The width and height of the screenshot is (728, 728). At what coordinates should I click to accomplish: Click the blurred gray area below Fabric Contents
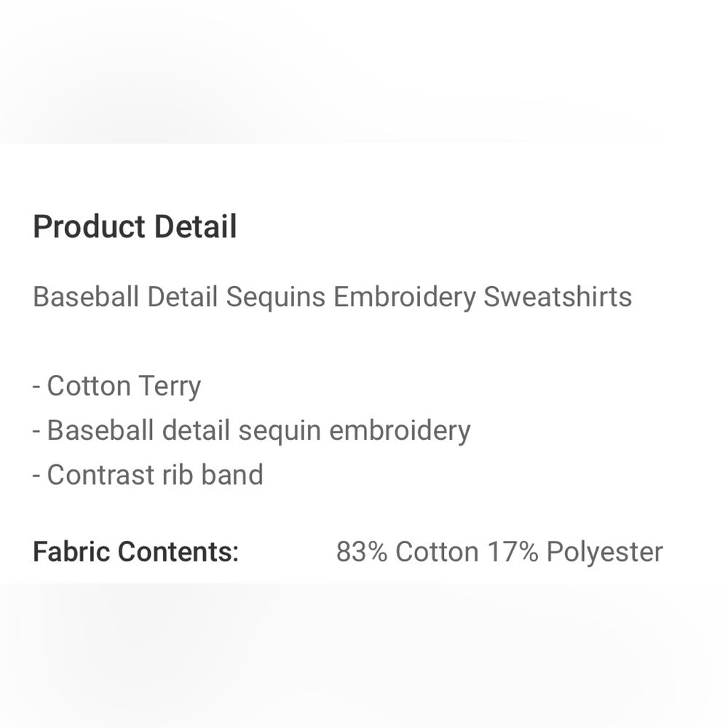pos(364,656)
